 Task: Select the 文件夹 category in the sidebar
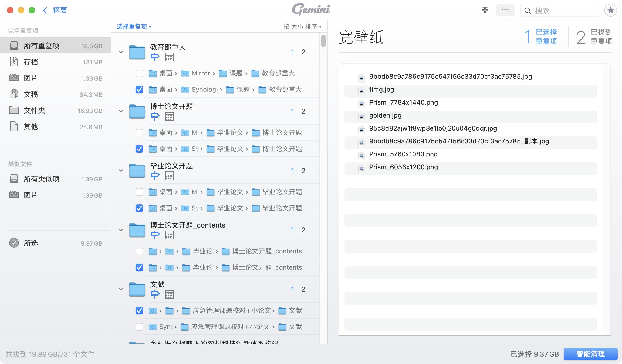click(x=34, y=110)
